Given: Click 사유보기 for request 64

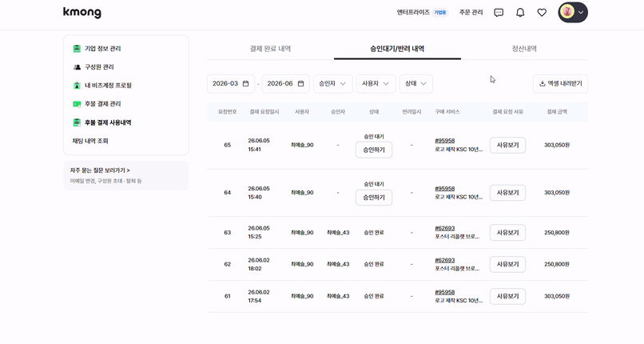Looking at the screenshot, I should [x=507, y=193].
